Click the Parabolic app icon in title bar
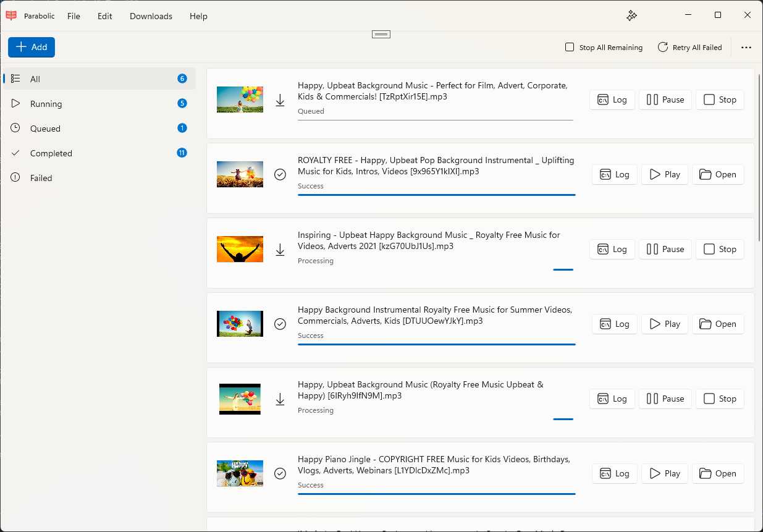The width and height of the screenshot is (763, 532). [11, 15]
